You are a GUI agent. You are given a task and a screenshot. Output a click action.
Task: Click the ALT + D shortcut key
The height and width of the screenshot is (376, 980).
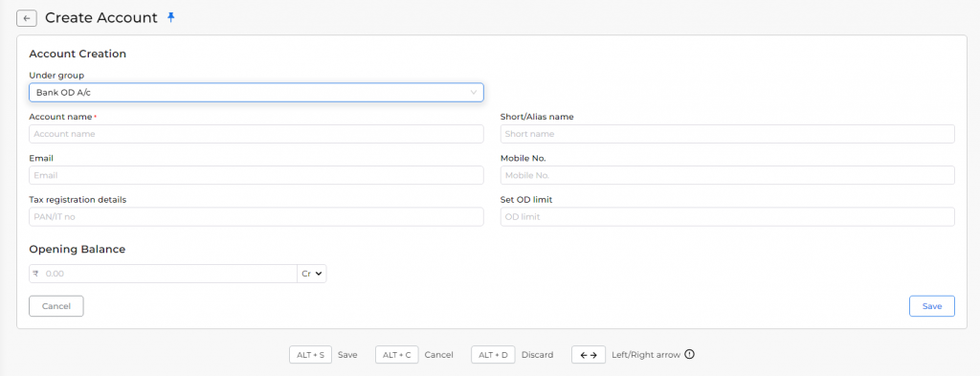pyautogui.click(x=493, y=355)
